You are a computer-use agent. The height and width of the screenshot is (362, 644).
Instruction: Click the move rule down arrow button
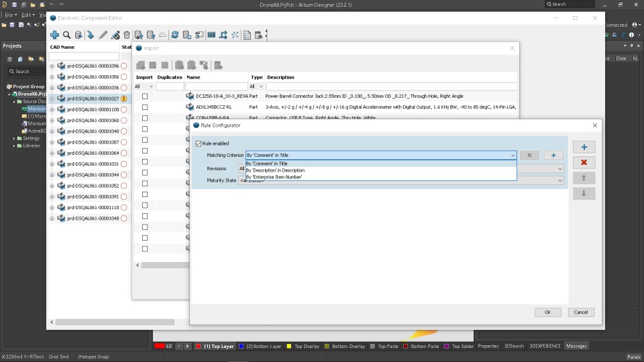584,193
